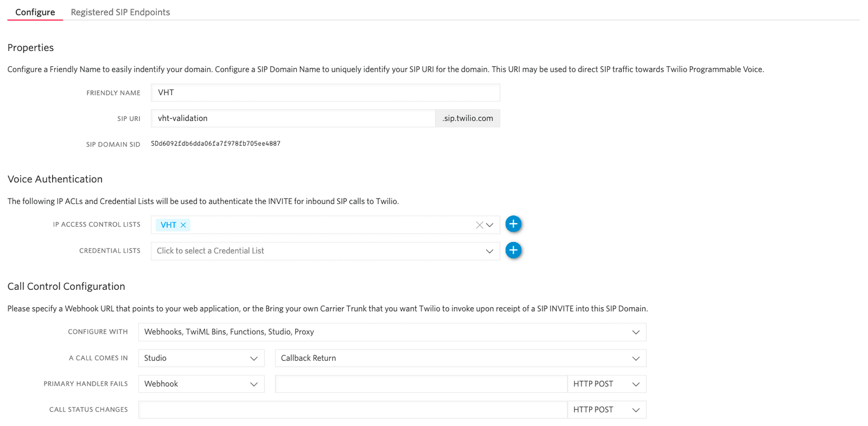The height and width of the screenshot is (426, 868).
Task: Edit the Friendly Name field
Action: pyautogui.click(x=325, y=93)
